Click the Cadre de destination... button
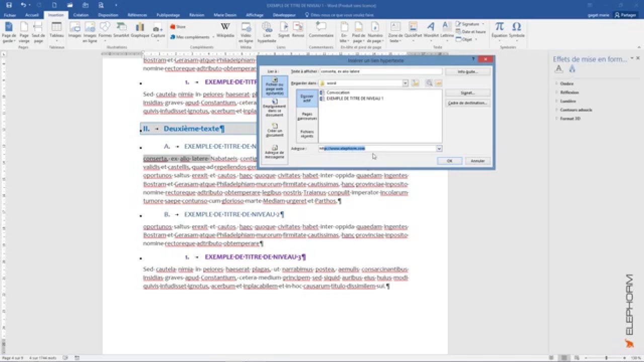 click(x=467, y=103)
